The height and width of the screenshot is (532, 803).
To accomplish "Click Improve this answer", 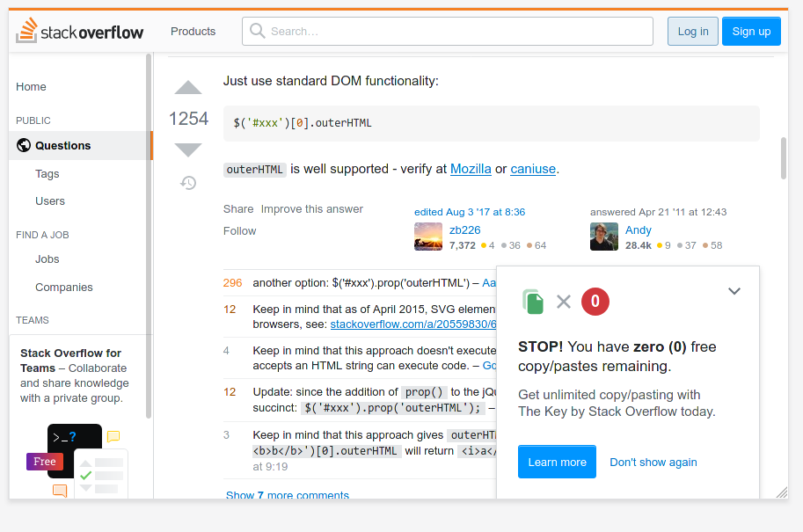I will click(x=312, y=209).
